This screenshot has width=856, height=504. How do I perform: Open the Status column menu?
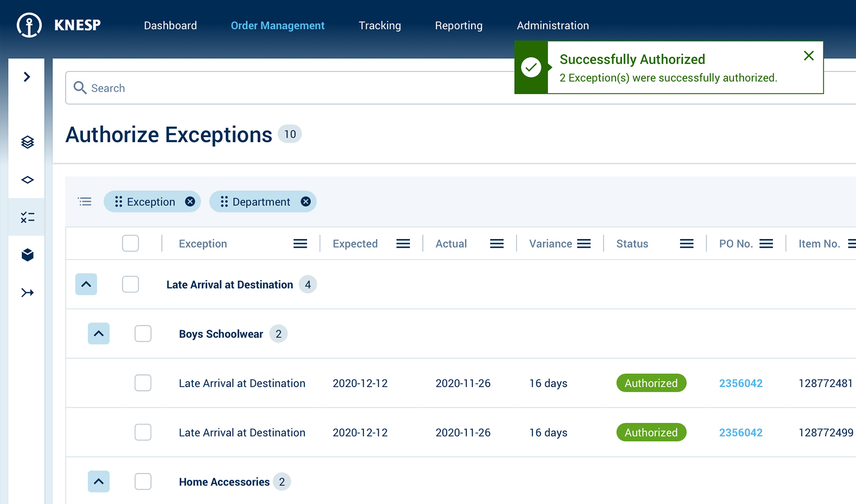pos(686,244)
